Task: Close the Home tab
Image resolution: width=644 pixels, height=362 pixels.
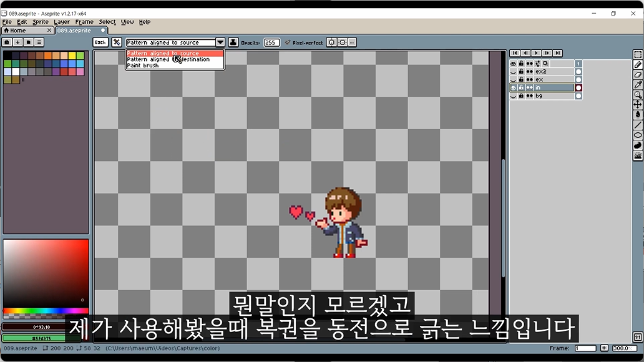Action: point(49,31)
